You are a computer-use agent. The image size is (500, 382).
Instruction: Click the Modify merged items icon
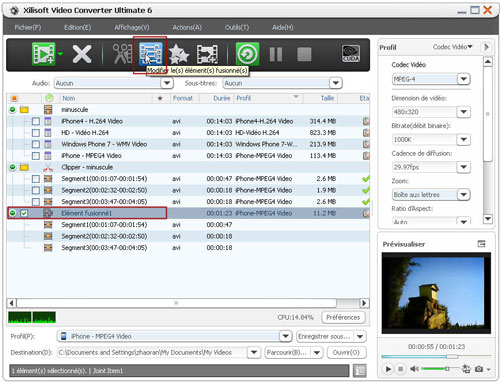pyautogui.click(x=151, y=54)
